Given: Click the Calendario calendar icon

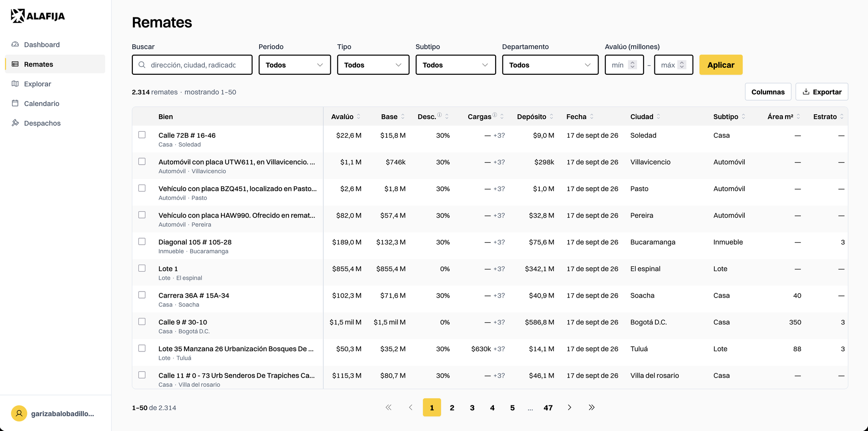Looking at the screenshot, I should pyautogui.click(x=15, y=103).
